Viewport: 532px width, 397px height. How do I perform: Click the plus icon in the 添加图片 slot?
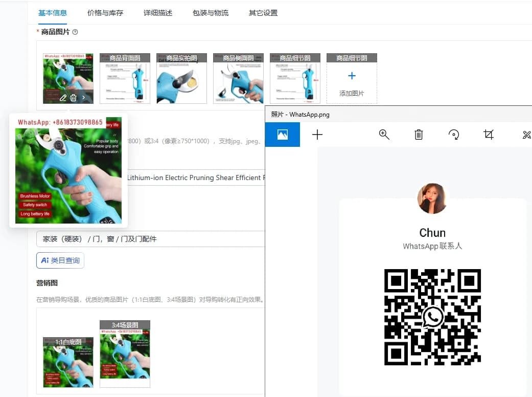pos(352,76)
